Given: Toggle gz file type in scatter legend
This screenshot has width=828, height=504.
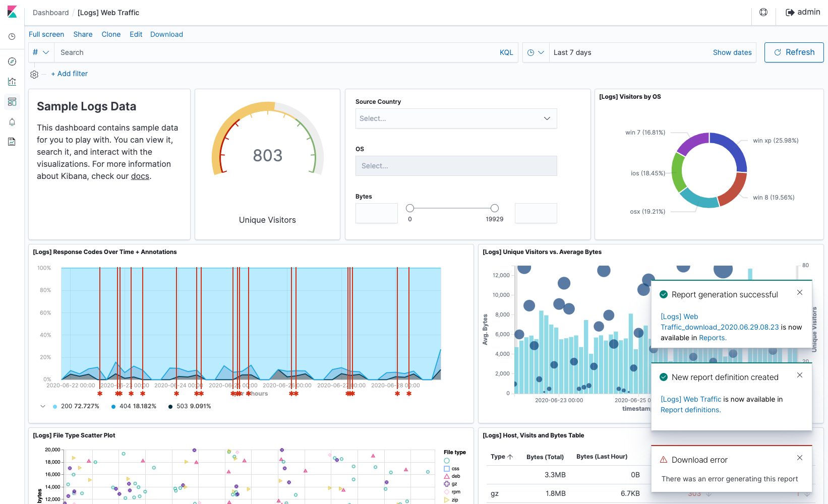Looking at the screenshot, I should 450,484.
